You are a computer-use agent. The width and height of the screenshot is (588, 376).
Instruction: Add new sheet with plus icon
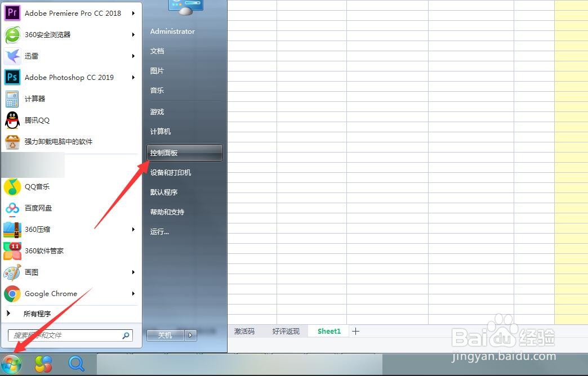coord(355,331)
